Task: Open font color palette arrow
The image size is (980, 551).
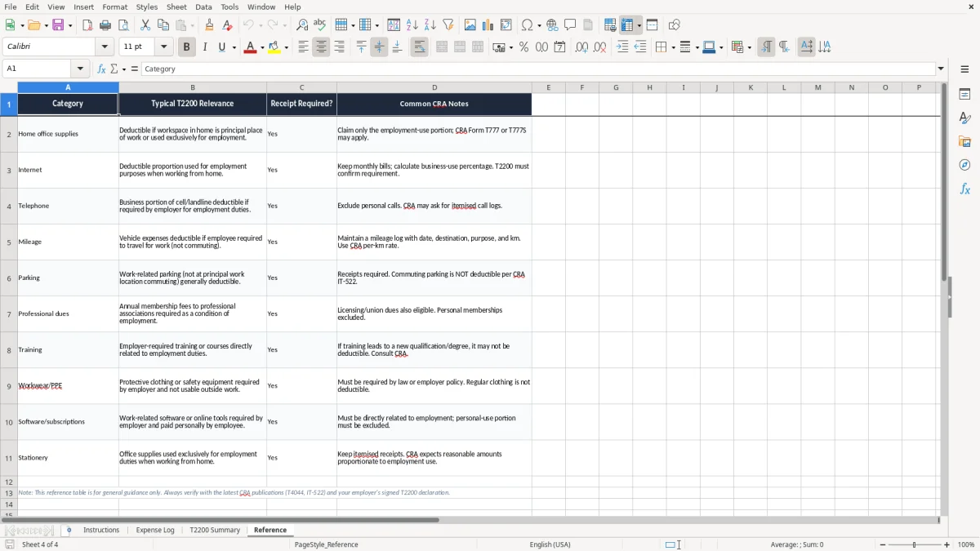Action: point(262,47)
